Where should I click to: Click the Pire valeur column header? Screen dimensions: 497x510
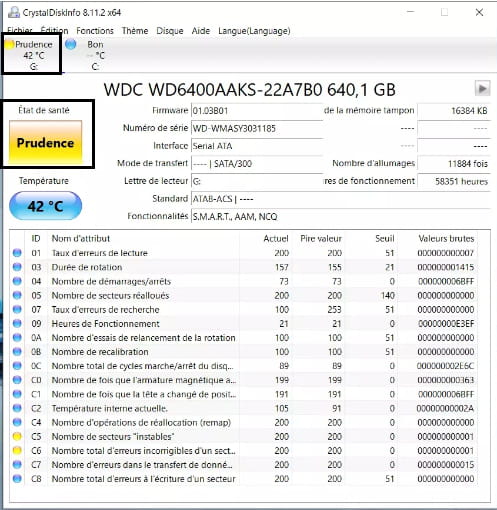[321, 238]
